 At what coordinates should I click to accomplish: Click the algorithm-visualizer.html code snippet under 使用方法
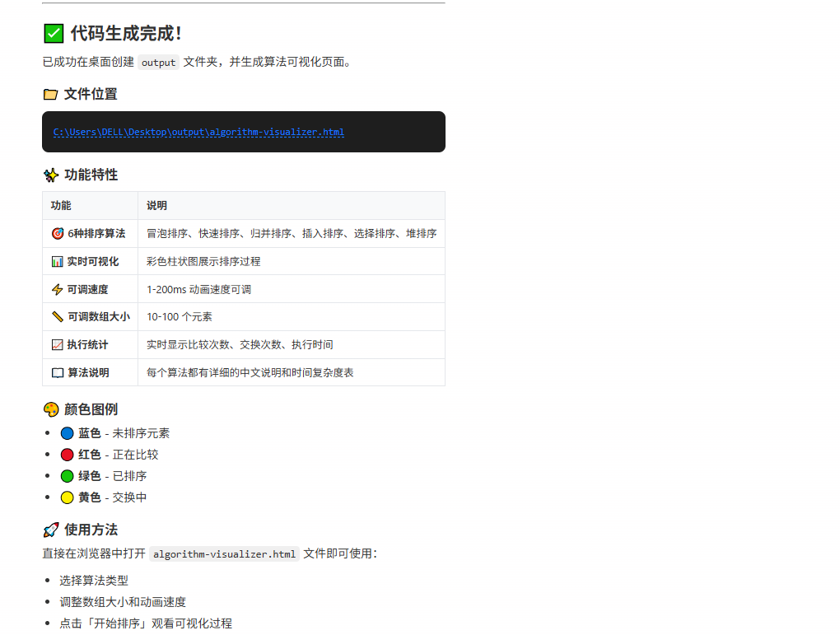pos(223,553)
